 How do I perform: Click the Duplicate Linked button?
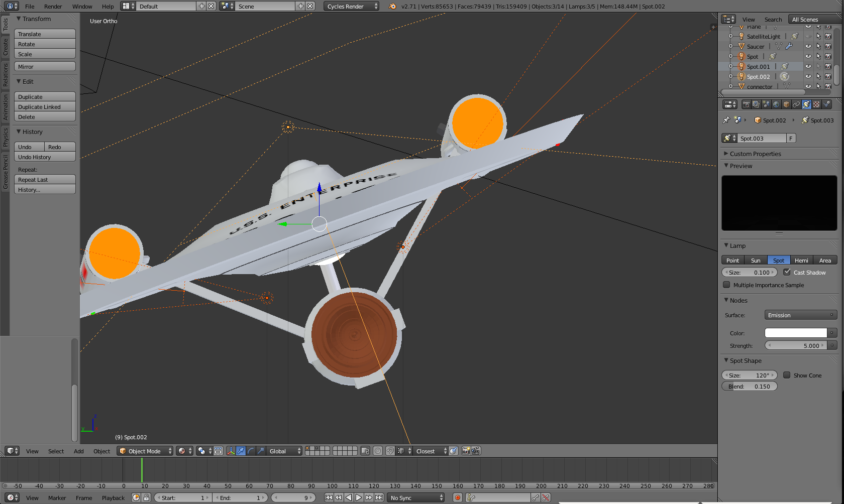[45, 106]
